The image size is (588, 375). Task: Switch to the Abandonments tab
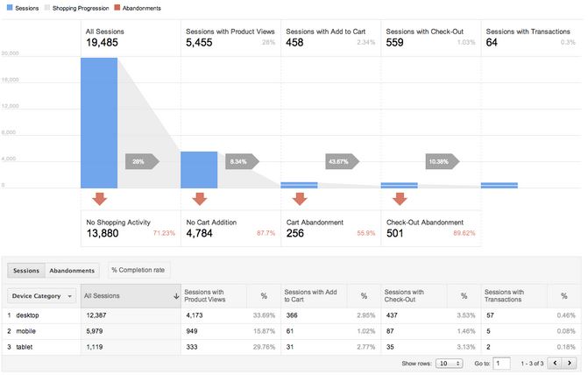[72, 270]
